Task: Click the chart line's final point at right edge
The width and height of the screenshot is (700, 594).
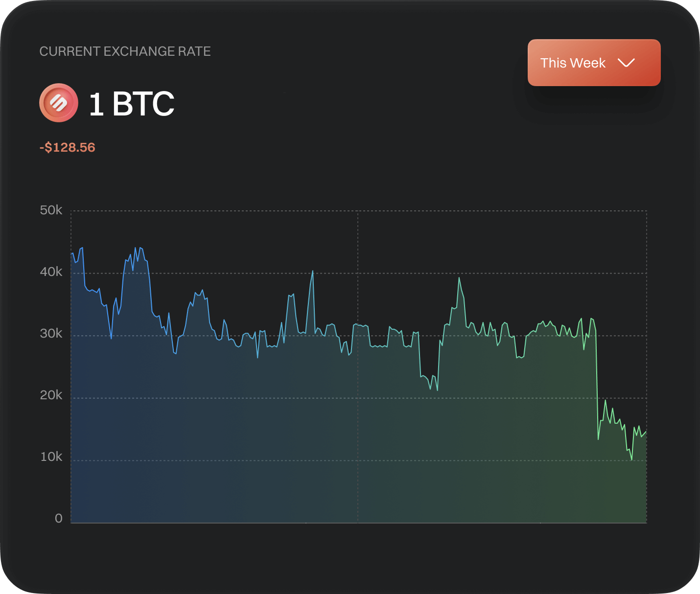Action: pos(646,432)
